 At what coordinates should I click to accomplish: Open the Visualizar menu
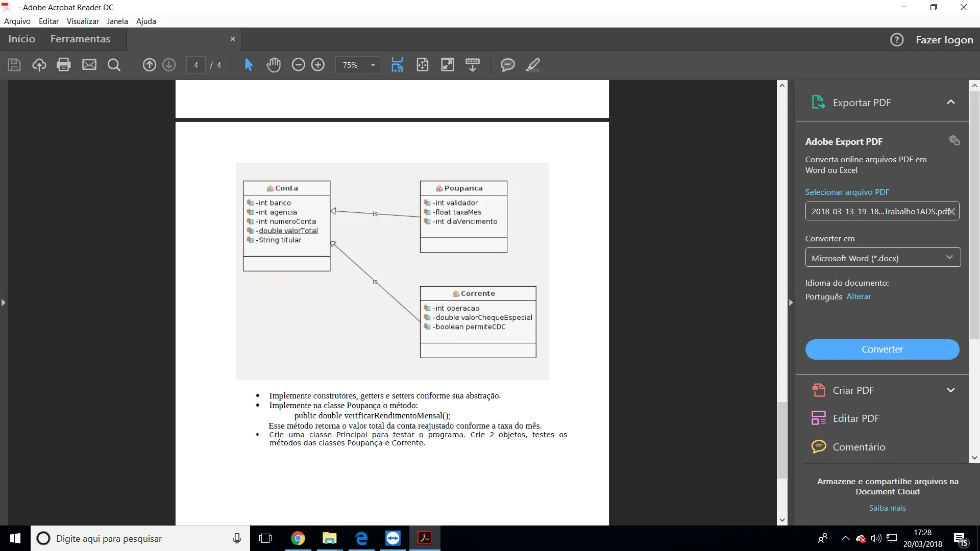(x=83, y=21)
